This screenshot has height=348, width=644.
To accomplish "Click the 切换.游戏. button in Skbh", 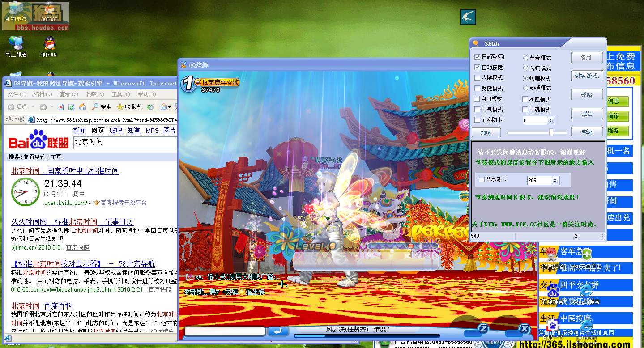I will [x=587, y=76].
